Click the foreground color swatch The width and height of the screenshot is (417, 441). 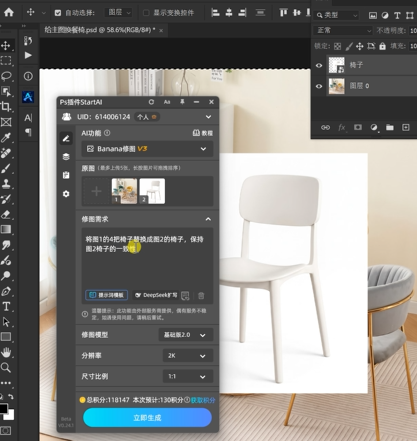point(3,409)
